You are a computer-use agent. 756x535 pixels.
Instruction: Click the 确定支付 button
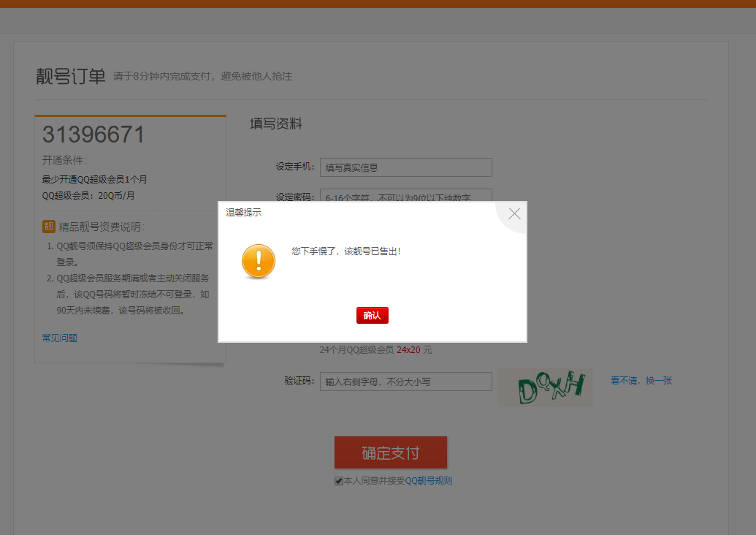pyautogui.click(x=391, y=452)
